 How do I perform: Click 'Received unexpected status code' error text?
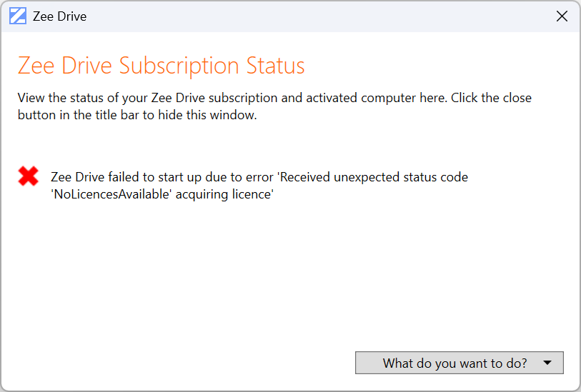(372, 176)
